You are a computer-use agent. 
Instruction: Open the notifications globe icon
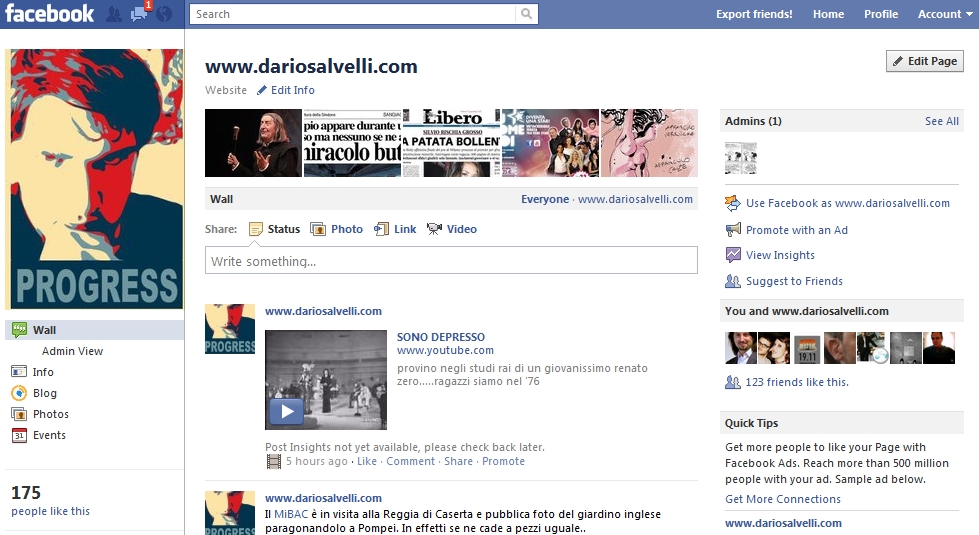[x=164, y=14]
